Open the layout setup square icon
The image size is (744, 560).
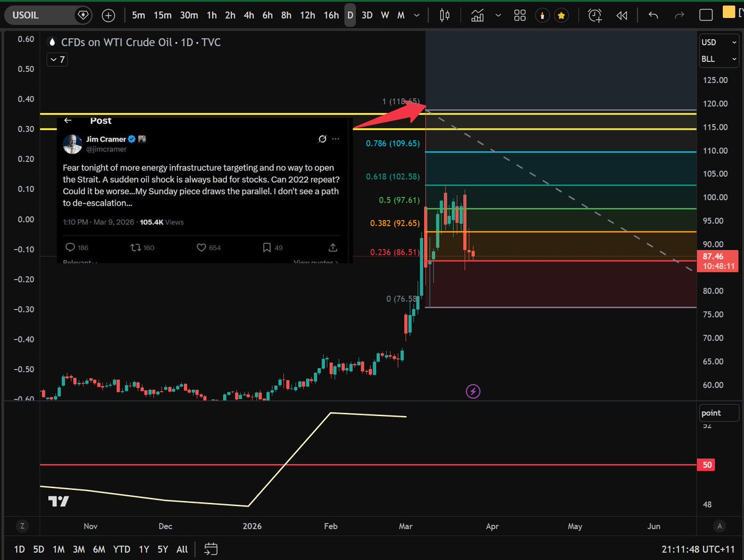coord(706,16)
